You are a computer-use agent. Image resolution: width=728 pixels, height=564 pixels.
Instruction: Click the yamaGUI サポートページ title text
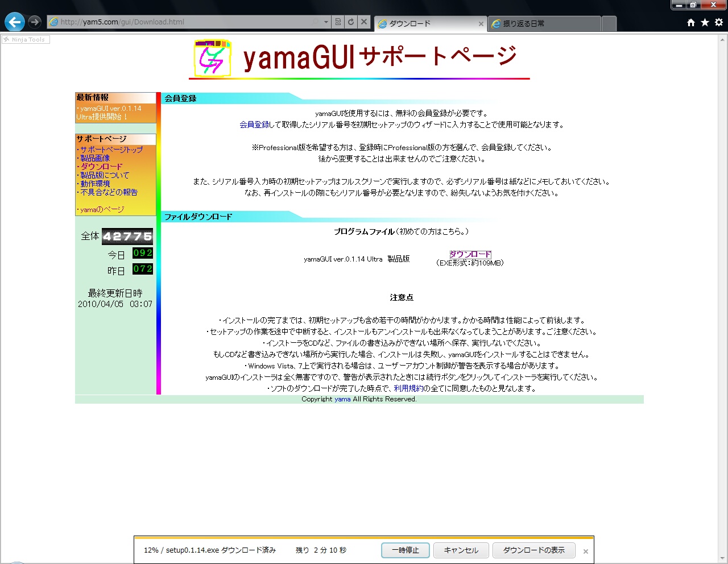point(379,57)
